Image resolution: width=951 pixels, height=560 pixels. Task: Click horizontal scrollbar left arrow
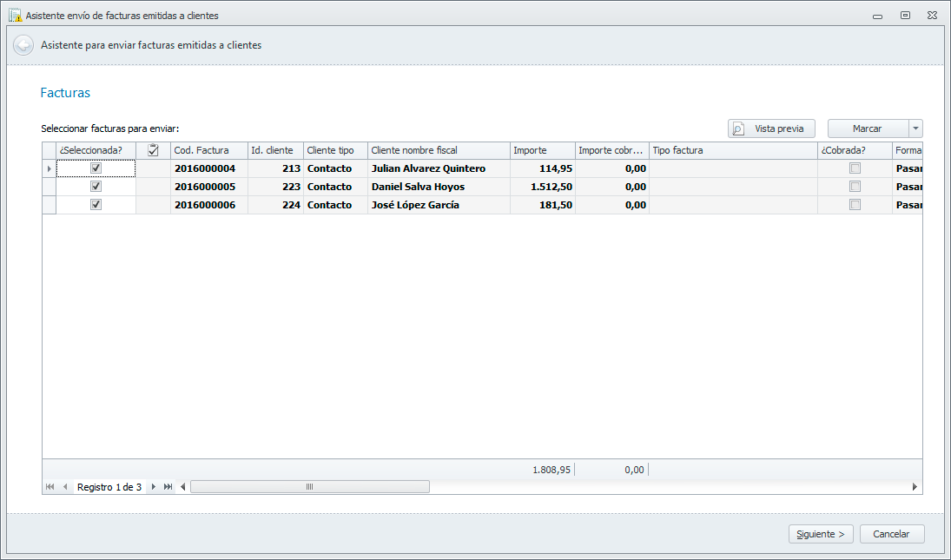pos(182,487)
